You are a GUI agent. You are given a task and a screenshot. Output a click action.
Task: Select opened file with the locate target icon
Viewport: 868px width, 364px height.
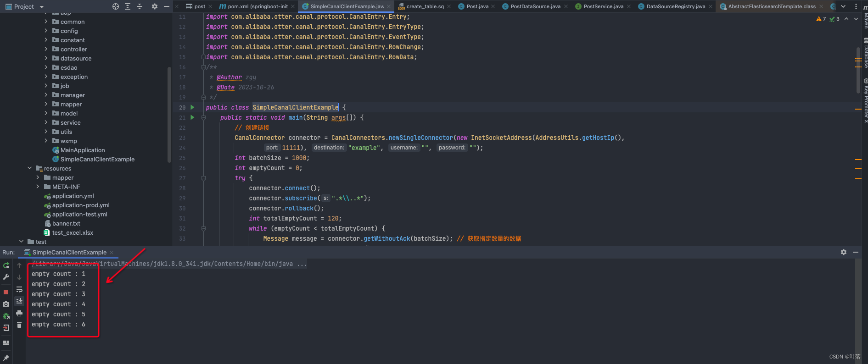coord(116,6)
